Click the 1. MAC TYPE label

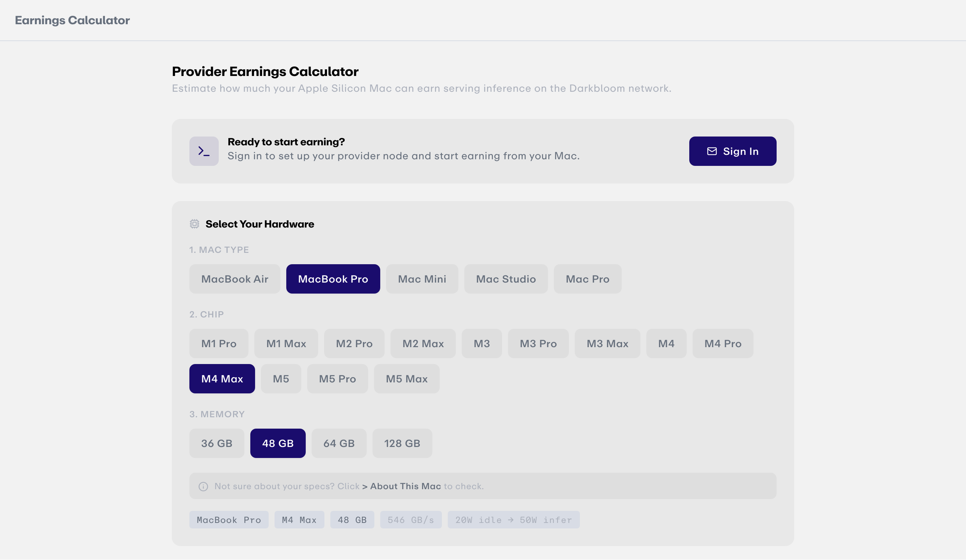point(219,250)
